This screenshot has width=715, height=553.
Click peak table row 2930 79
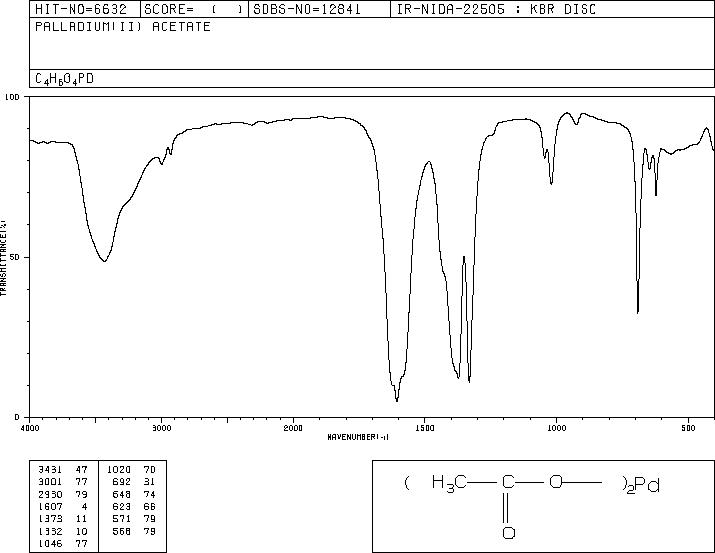[x=63, y=495]
